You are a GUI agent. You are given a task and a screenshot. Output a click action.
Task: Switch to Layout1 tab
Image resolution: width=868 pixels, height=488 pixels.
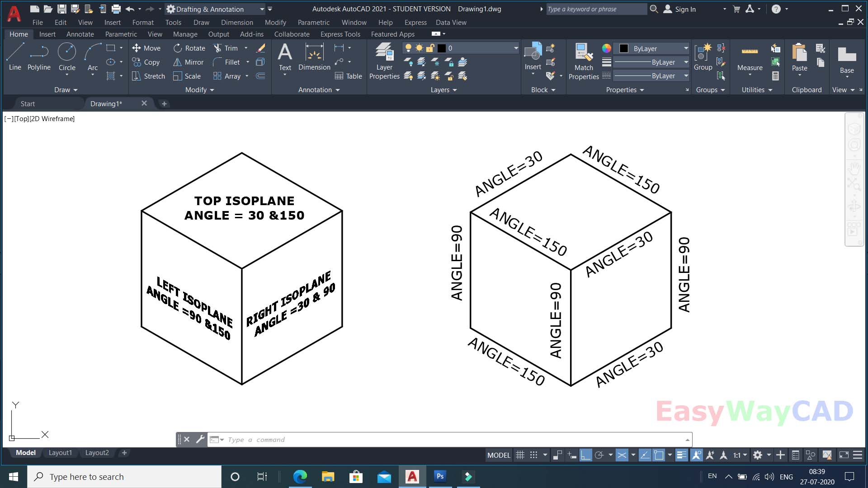tap(60, 453)
